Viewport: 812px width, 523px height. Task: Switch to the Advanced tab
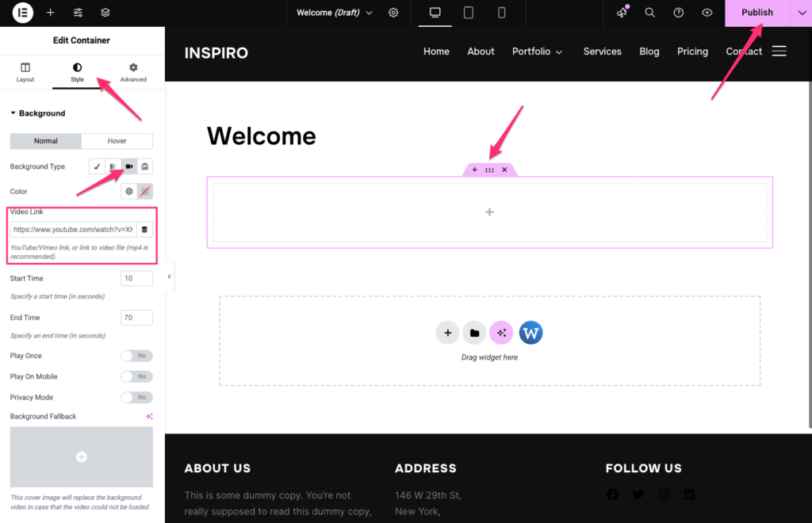133,72
